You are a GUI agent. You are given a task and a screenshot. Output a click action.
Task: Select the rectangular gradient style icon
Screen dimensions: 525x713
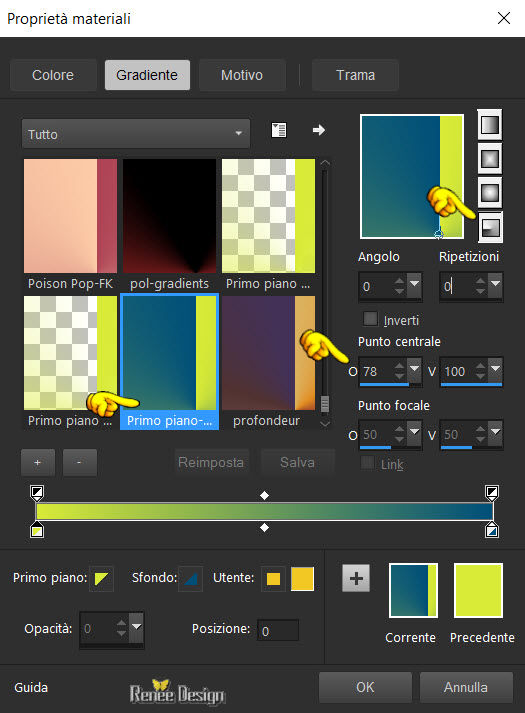click(x=490, y=158)
